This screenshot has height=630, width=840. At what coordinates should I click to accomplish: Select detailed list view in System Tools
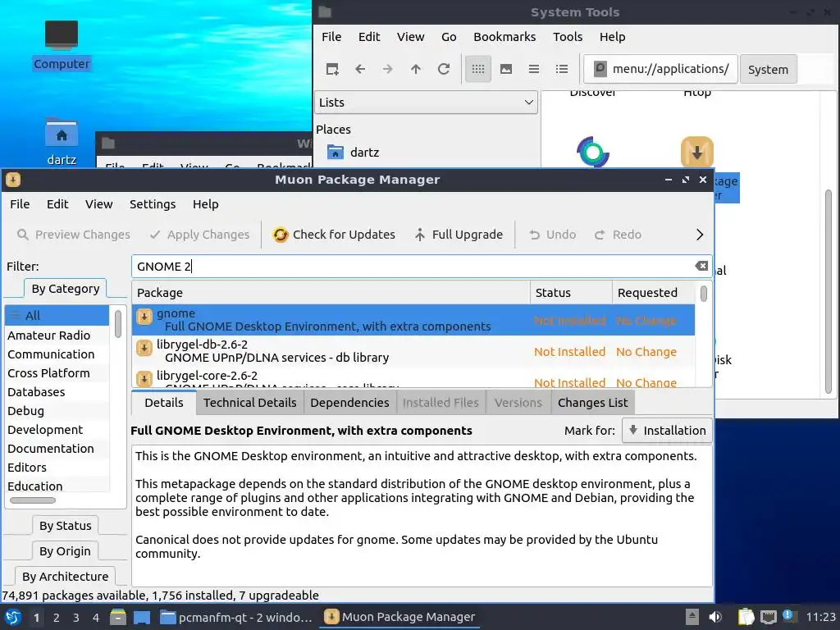click(561, 69)
